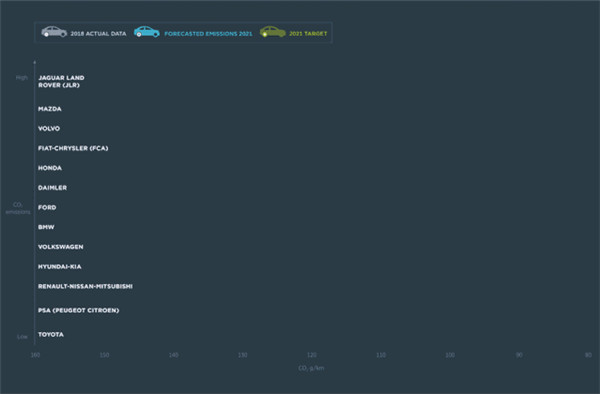The image size is (600, 394).
Task: Click the Volvo manufacturer label
Action: [x=49, y=129]
